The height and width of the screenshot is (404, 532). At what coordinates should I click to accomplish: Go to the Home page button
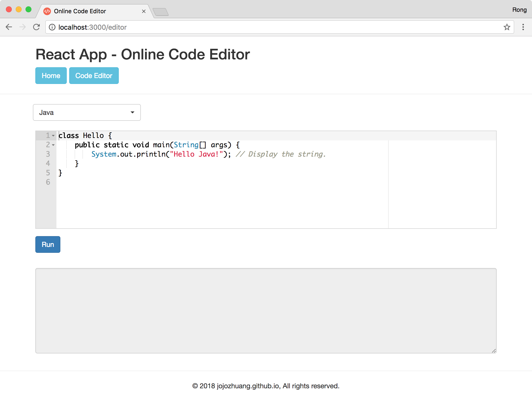51,76
